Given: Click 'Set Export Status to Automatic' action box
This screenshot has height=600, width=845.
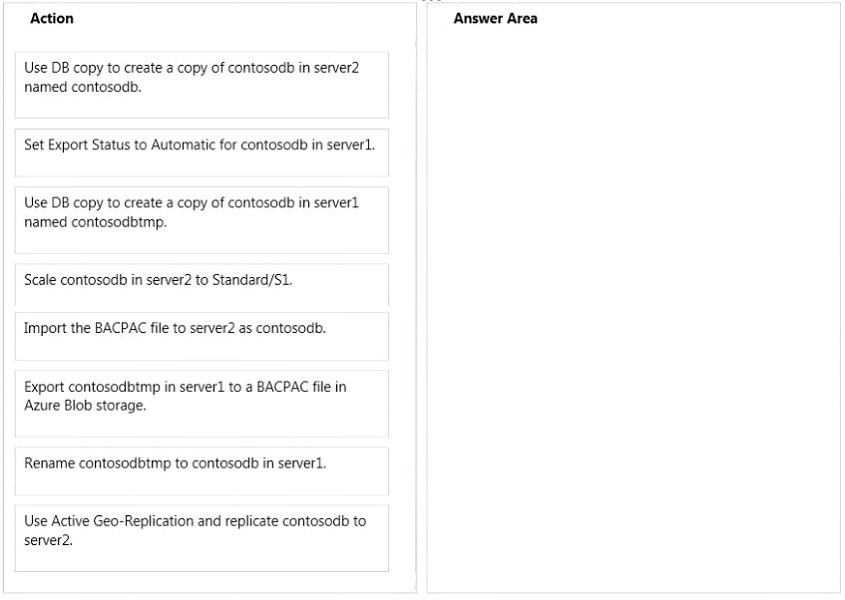Looking at the screenshot, I should click(202, 153).
